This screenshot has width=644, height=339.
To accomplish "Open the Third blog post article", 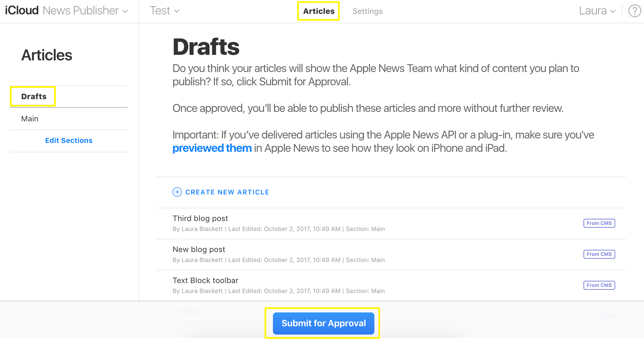I will [x=200, y=218].
